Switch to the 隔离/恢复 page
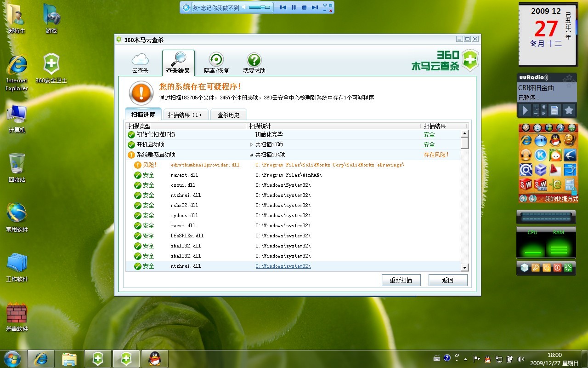This screenshot has width=588, height=368. (216, 63)
